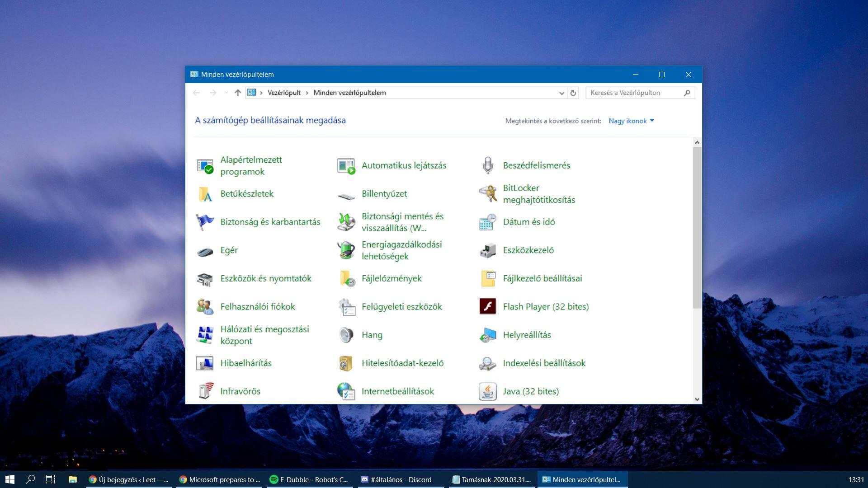Click the Beszédfelismerés microphone icon
The image size is (868, 488).
click(487, 165)
